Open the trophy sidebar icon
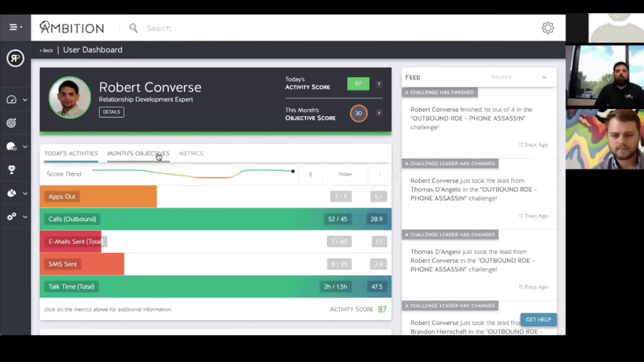 [12, 170]
